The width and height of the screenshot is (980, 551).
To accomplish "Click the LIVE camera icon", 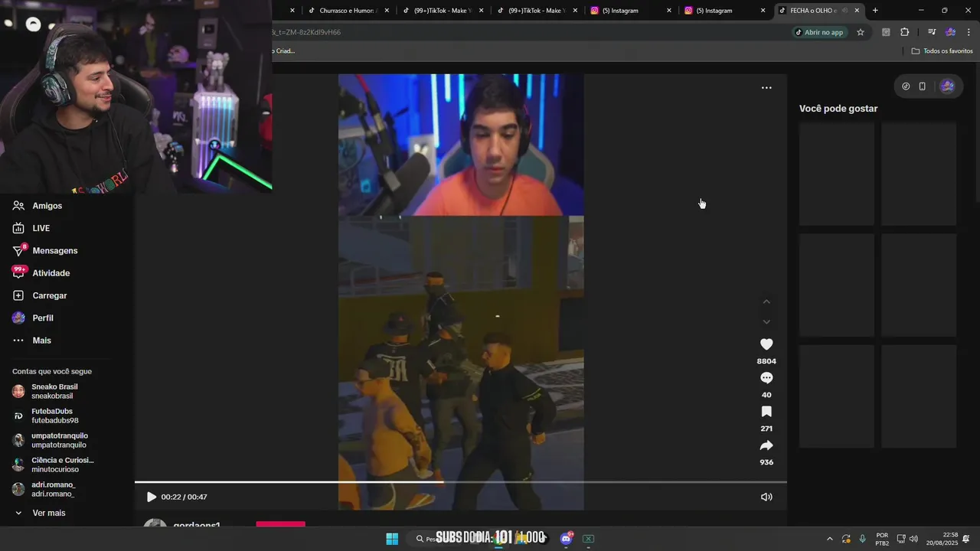I will 18,228.
